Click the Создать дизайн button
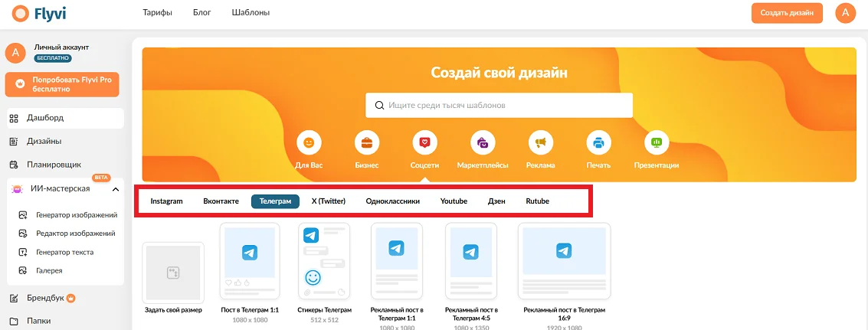This screenshot has height=330, width=868. (x=787, y=13)
